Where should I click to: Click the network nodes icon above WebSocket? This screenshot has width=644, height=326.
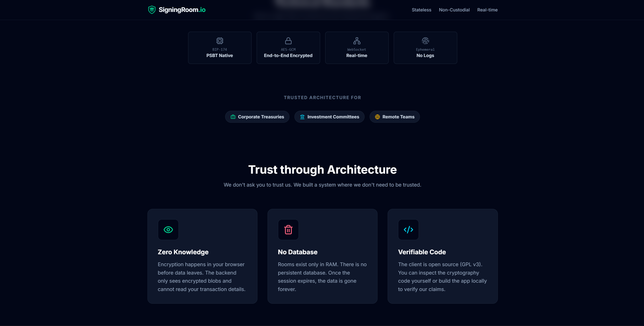(x=357, y=41)
